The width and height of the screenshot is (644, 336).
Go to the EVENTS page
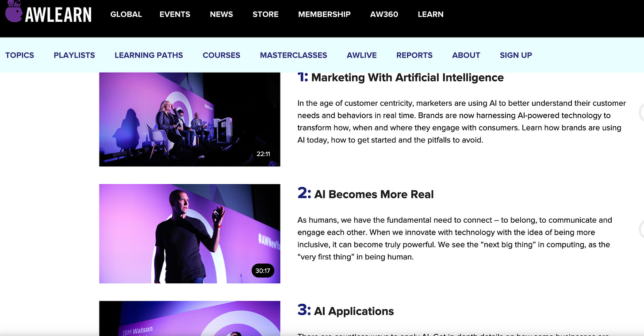(x=175, y=14)
